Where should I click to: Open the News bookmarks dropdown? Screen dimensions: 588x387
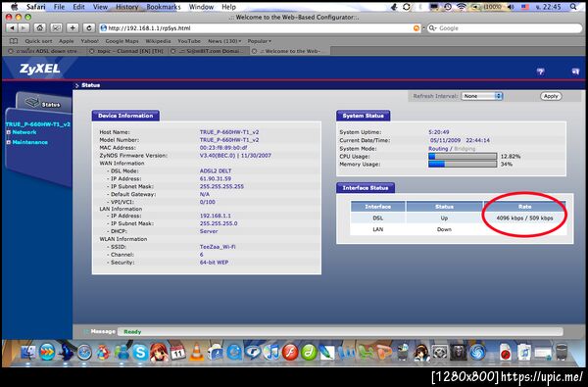[x=224, y=41]
